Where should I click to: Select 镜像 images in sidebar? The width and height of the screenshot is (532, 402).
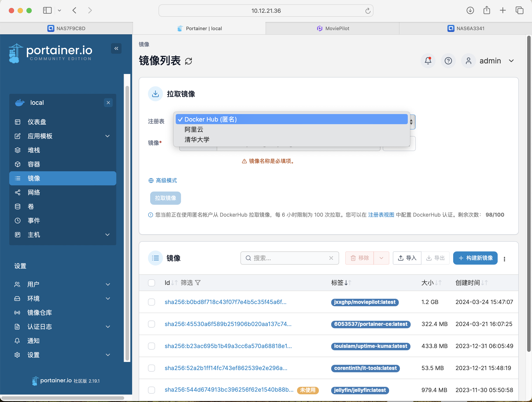(x=63, y=178)
